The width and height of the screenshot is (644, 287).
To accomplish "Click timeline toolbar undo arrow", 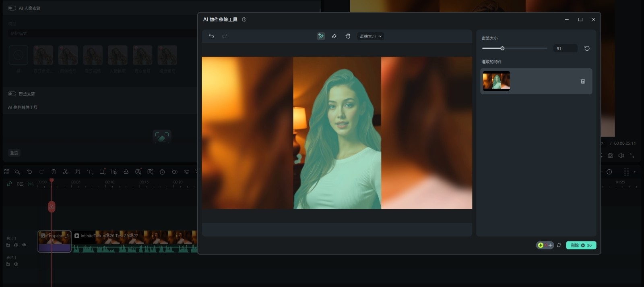I will [x=29, y=172].
